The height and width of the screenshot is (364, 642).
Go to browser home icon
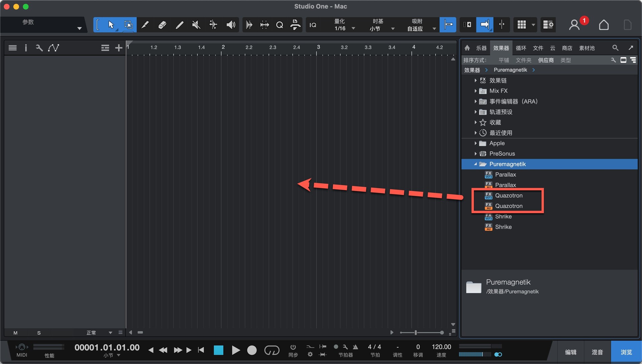pyautogui.click(x=467, y=48)
